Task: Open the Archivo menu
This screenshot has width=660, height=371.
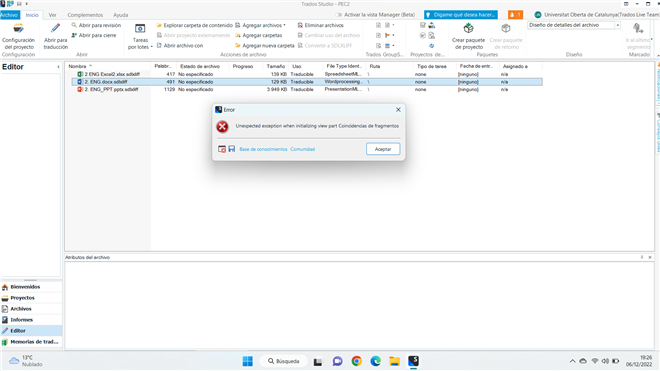Action: [10, 15]
